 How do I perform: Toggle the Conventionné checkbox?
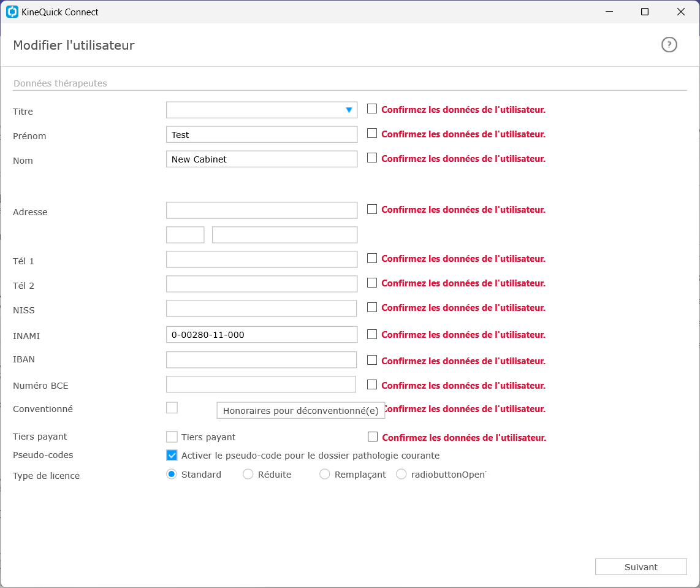[x=172, y=408]
